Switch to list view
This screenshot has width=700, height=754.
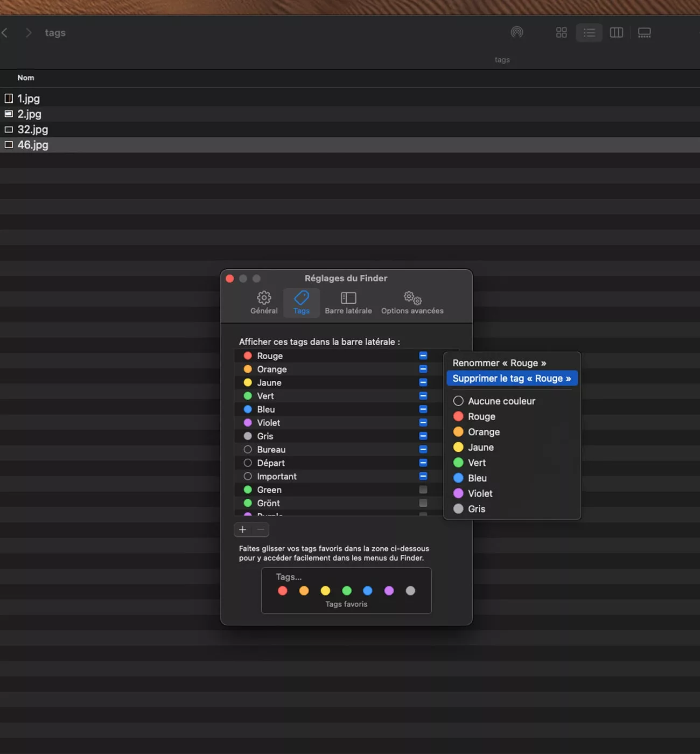[x=589, y=33]
